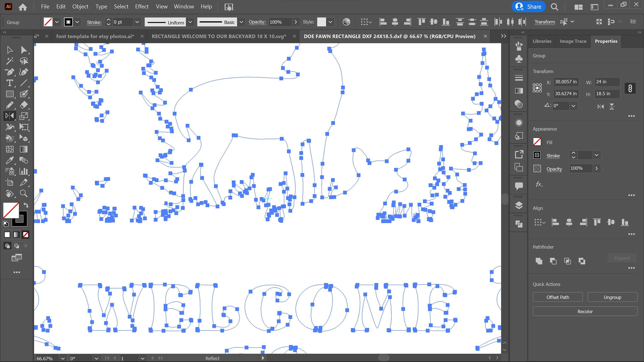Enable Draw Behind mode
The width and height of the screenshot is (644, 362).
[16, 246]
